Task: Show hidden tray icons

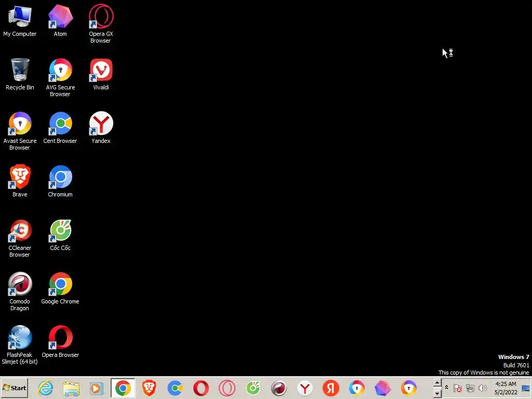Action: pyautogui.click(x=446, y=388)
